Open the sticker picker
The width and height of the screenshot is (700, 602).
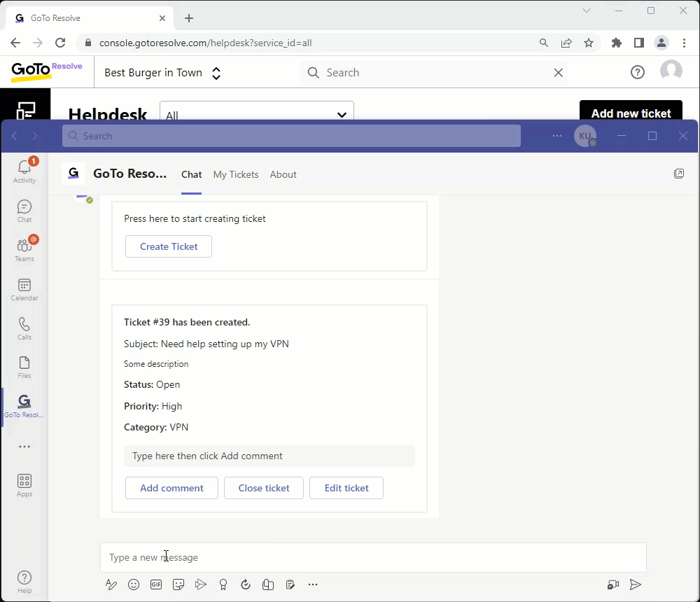178,584
